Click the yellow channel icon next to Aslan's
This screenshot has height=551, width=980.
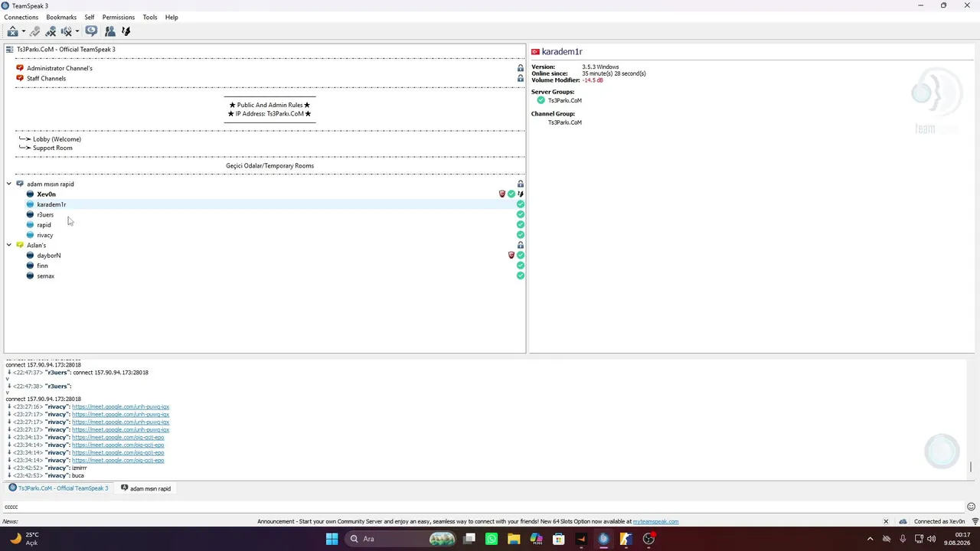(x=20, y=245)
